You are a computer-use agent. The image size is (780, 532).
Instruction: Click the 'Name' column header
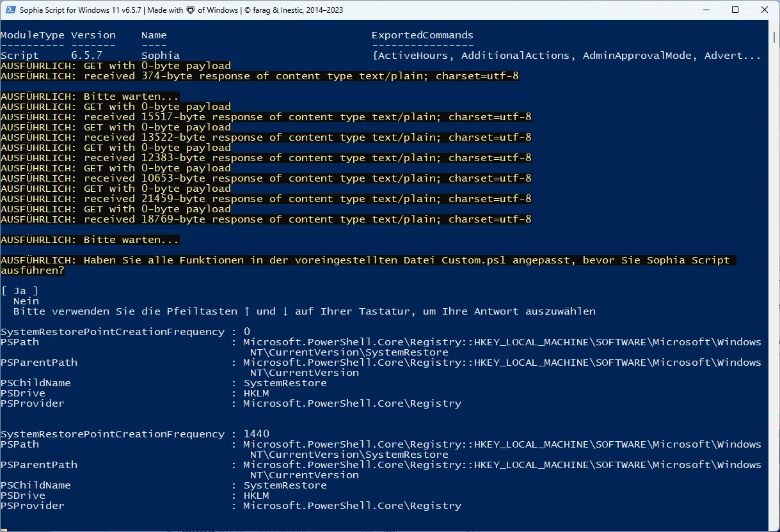pyautogui.click(x=154, y=35)
